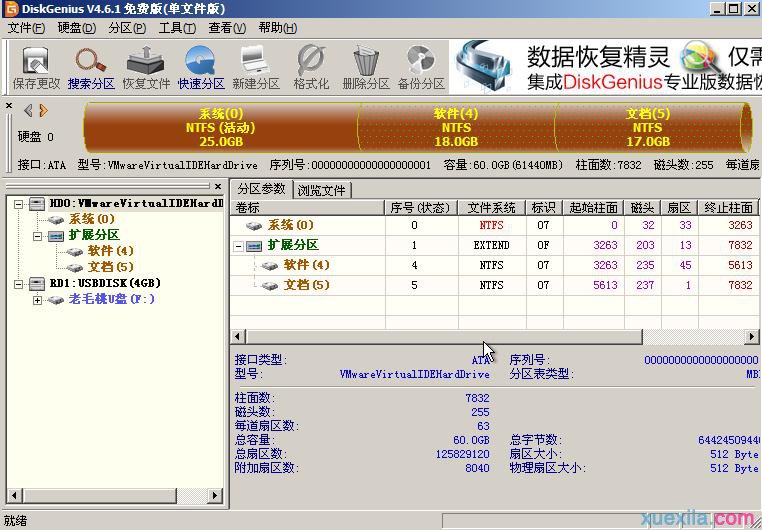Image resolution: width=762 pixels, height=530 pixels.
Task: Click the 终止柱面 column header
Action: [x=729, y=208]
